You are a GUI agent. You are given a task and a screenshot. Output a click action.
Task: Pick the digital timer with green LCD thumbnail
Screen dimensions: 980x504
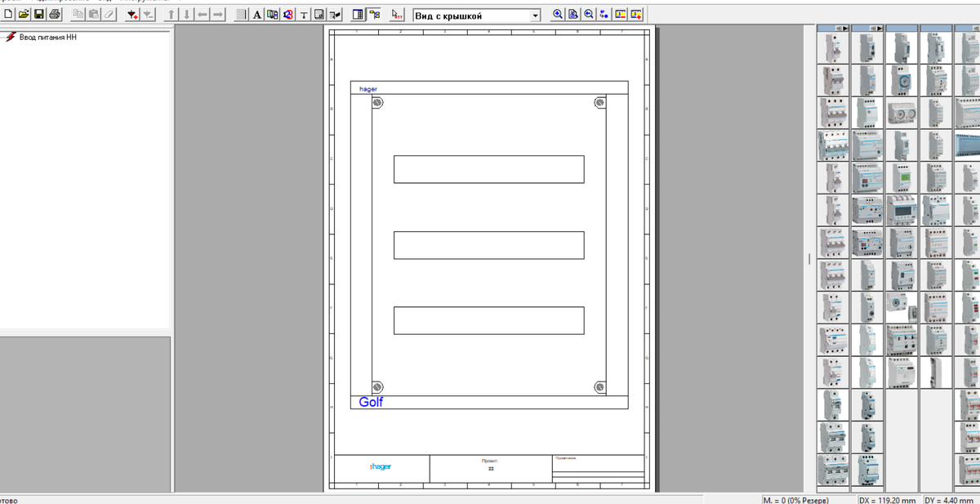pos(902,178)
